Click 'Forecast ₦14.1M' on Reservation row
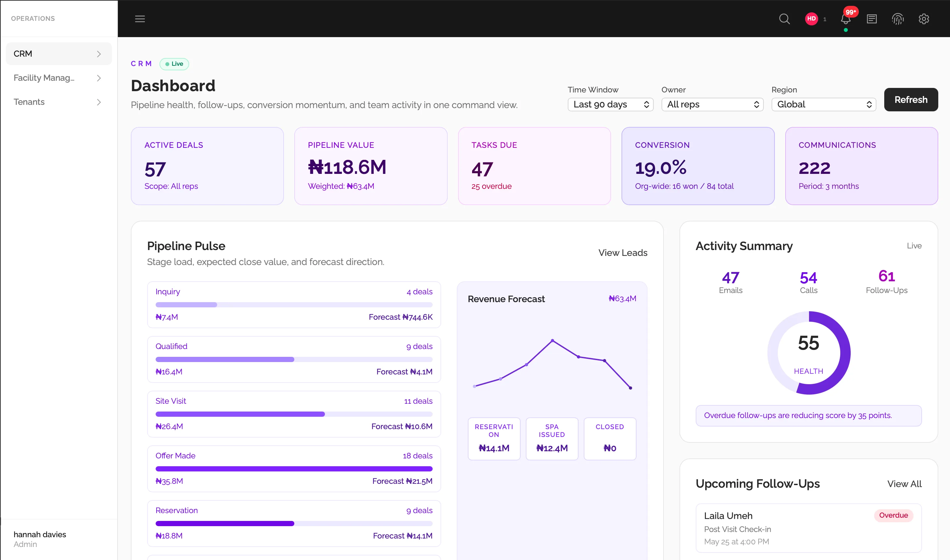 pyautogui.click(x=402, y=536)
